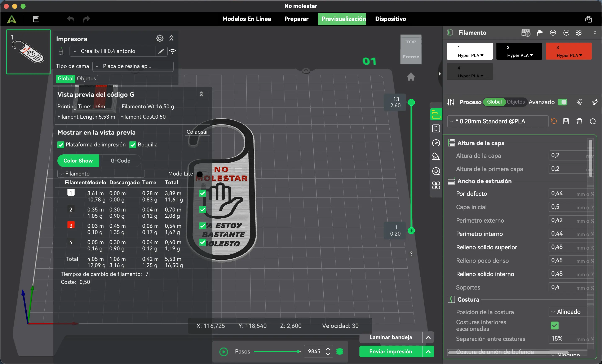The image size is (602, 364).
Task: Toggle Plataforma de impresión checkbox
Action: click(x=61, y=145)
